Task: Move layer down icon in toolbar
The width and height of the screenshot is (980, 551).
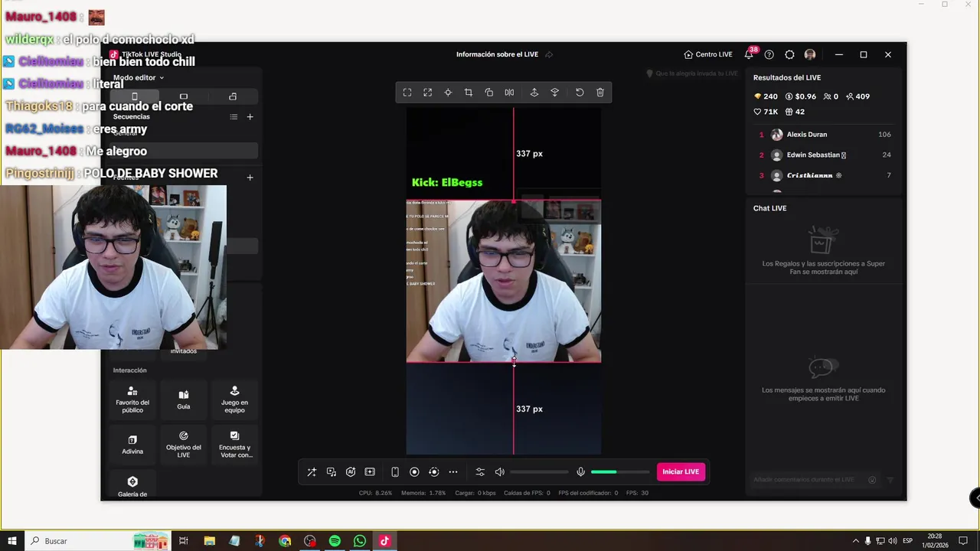Action: point(555,93)
